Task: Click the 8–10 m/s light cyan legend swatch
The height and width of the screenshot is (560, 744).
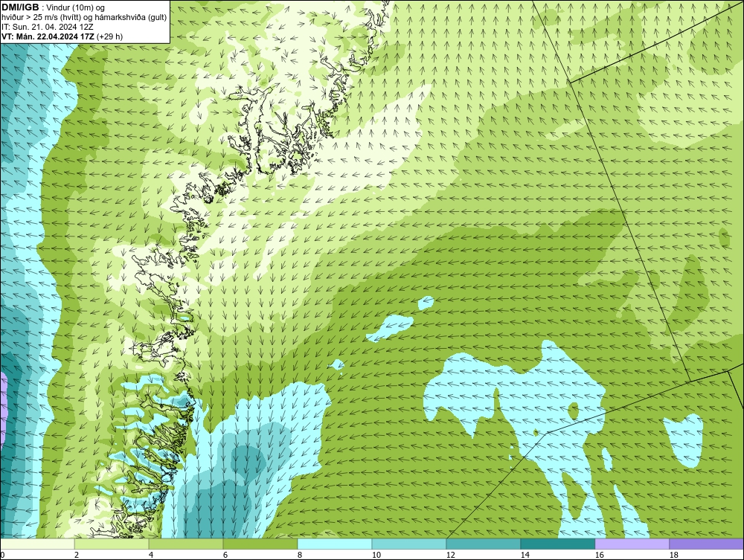Action: 335,544
